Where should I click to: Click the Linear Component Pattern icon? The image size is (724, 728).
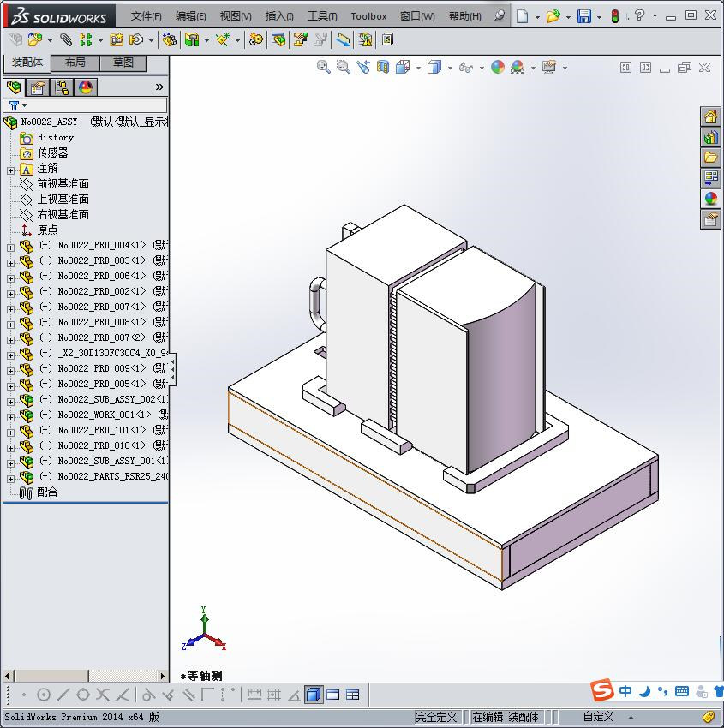pos(86,40)
